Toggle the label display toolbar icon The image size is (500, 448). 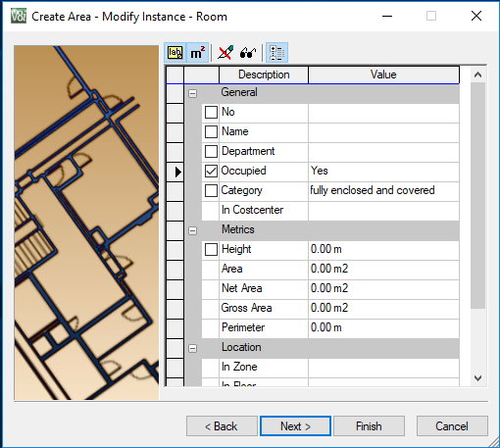coord(175,53)
